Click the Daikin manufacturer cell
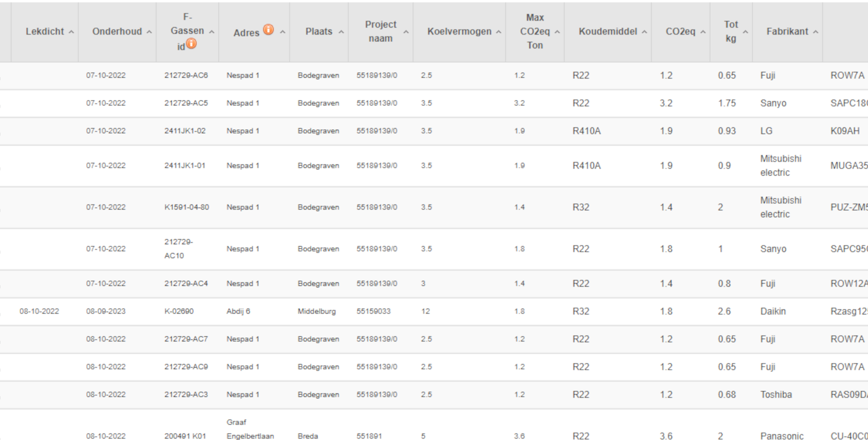Image resolution: width=868 pixels, height=440 pixels. (773, 311)
